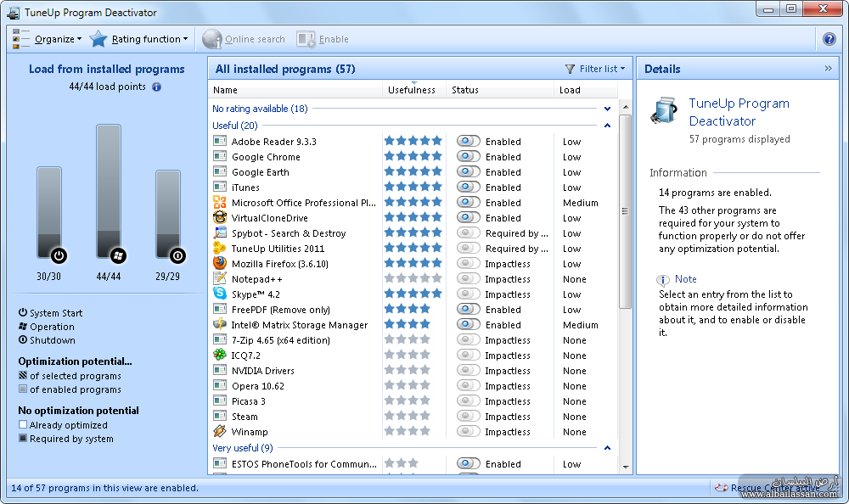Click the Steam row icon
The image size is (849, 504).
coord(220,416)
